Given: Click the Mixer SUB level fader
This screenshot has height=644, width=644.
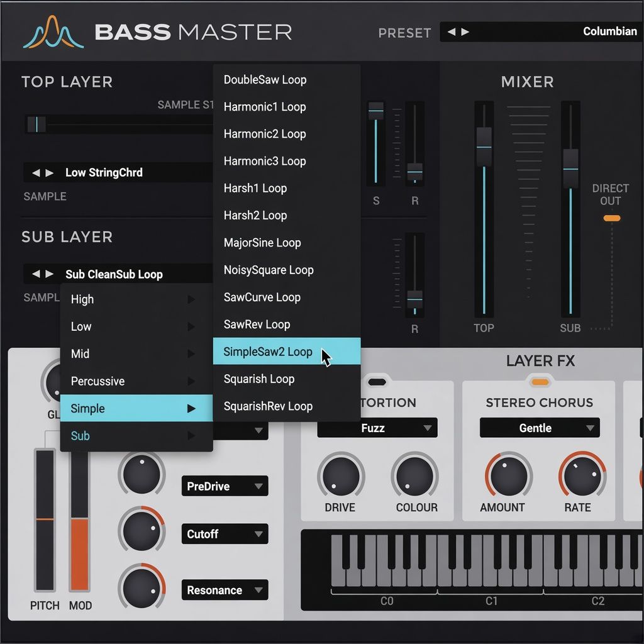Looking at the screenshot, I should (570, 169).
